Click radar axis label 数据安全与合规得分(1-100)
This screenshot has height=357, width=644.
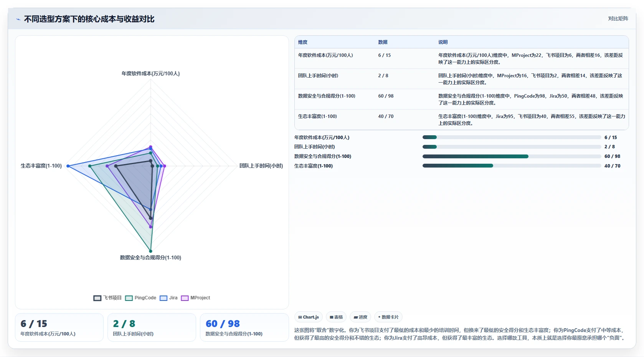(150, 257)
